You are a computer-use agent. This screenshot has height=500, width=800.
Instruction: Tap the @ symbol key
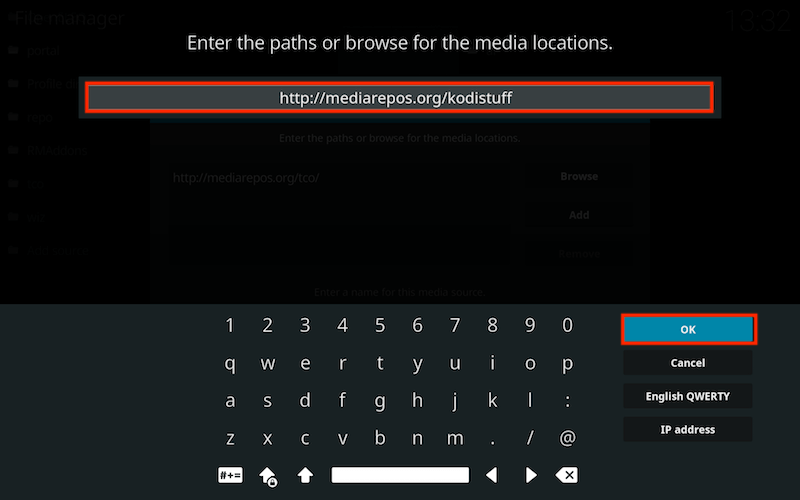tap(567, 438)
